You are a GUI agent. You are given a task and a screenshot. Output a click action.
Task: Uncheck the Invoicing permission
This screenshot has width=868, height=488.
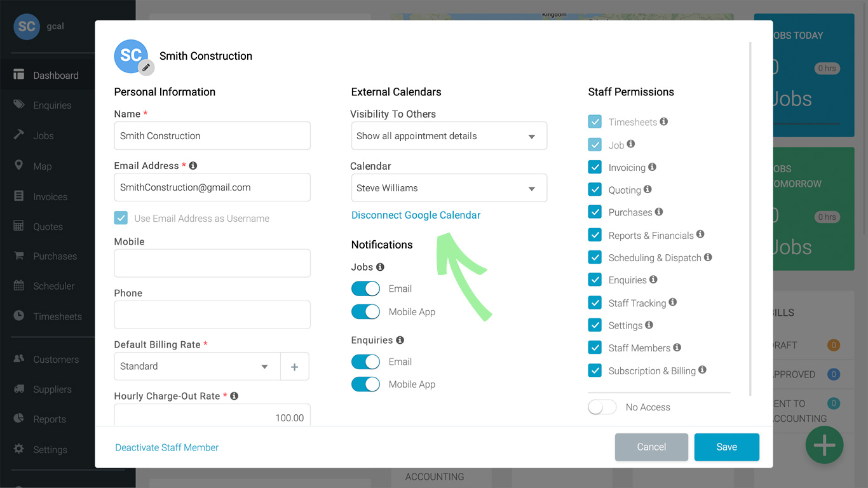(x=595, y=167)
